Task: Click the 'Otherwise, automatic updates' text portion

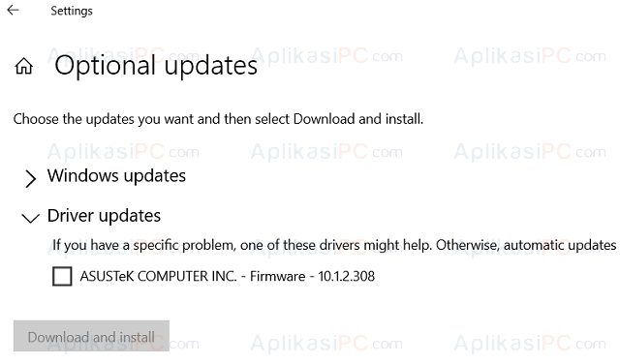Action: 526,245
